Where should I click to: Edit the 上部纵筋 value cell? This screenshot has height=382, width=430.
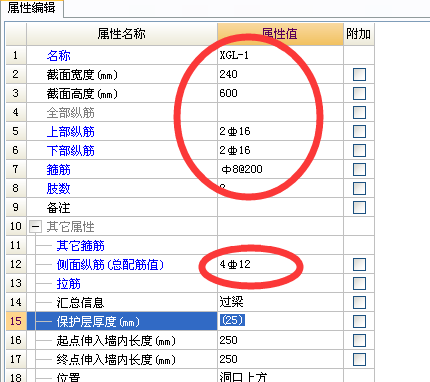coord(280,131)
